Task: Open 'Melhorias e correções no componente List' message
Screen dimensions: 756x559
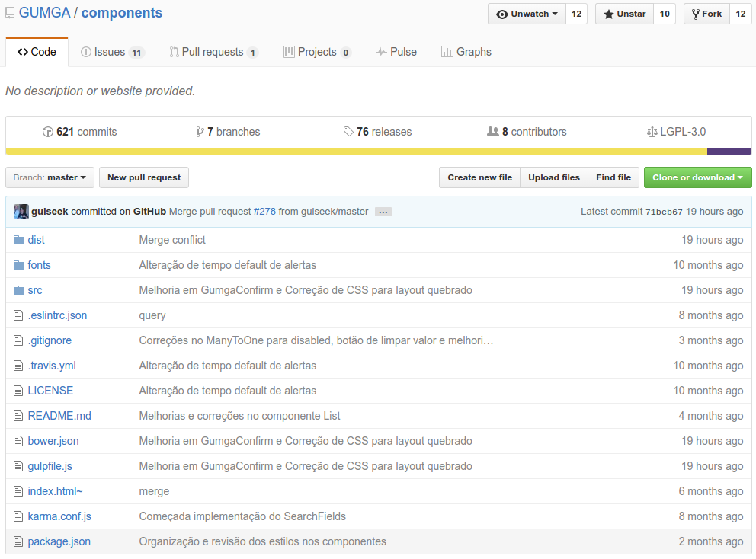Action: point(239,416)
